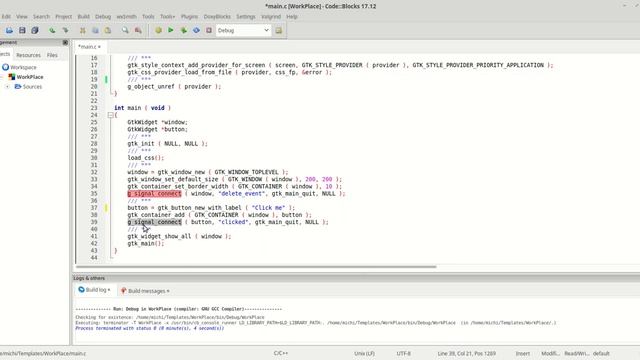Select the Workspace root node
The height and width of the screenshot is (360, 640).
point(23,67)
